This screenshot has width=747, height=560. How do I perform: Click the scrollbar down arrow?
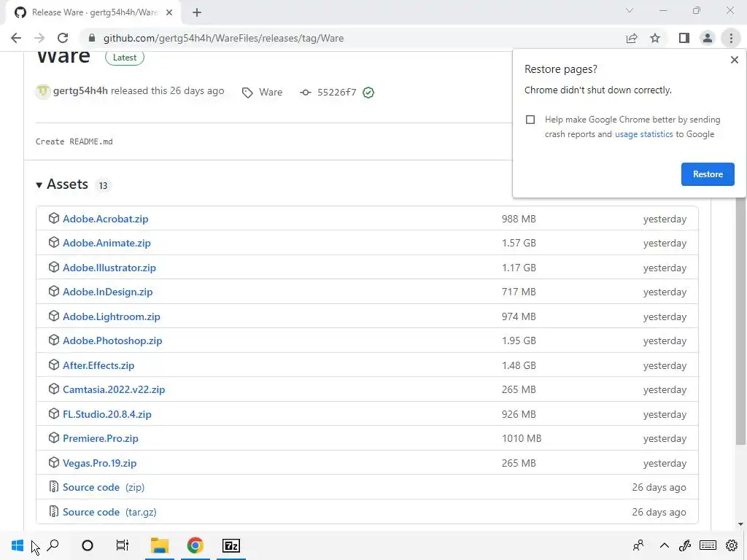(740, 524)
